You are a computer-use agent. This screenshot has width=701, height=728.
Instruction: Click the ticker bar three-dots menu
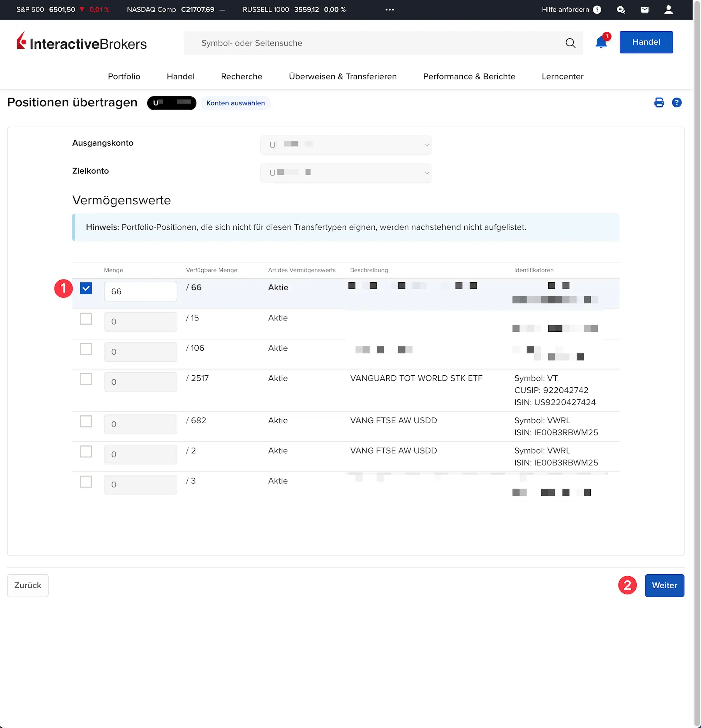click(x=390, y=10)
